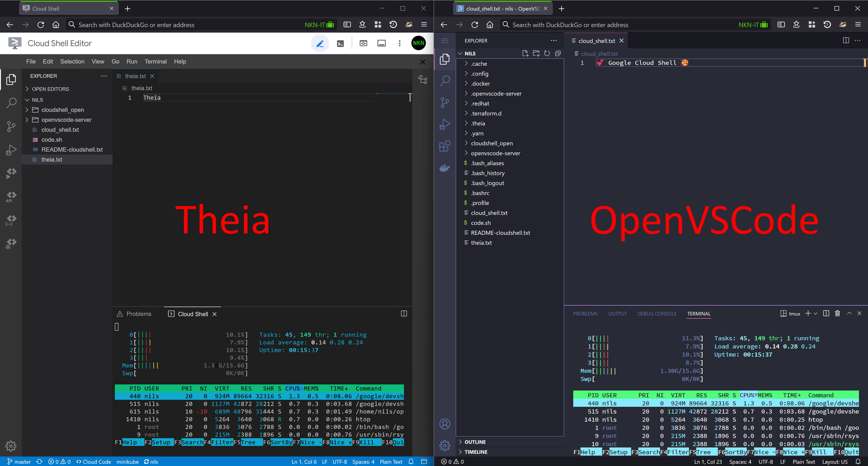This screenshot has width=868, height=466.
Task: Open the new terminal launch profile dropdown
Action: (x=815, y=313)
